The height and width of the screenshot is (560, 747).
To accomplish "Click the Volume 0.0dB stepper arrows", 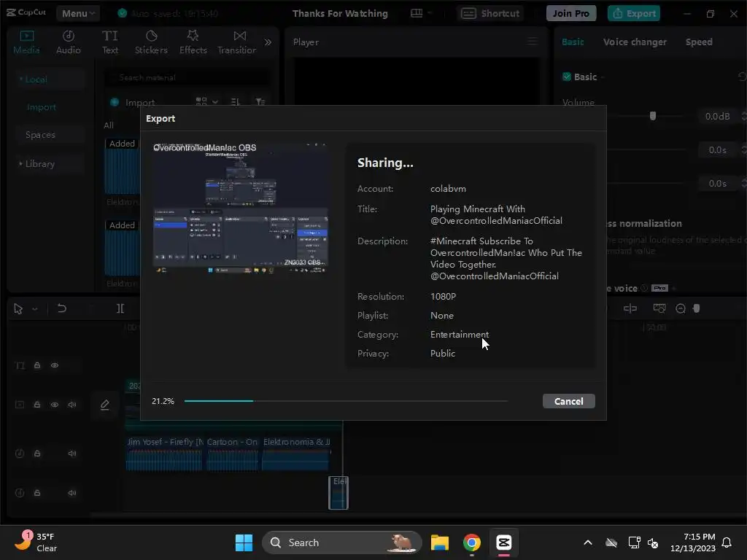I will (x=743, y=116).
